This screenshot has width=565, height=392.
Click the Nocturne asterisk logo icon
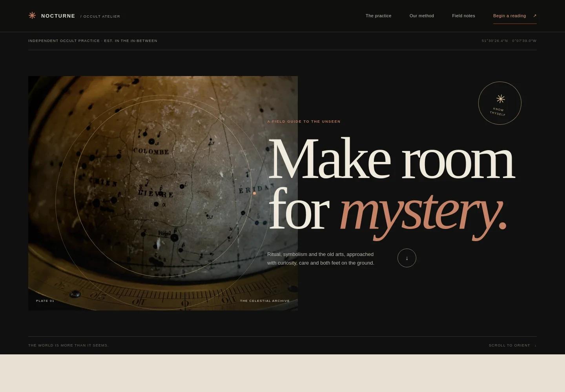[x=32, y=15]
